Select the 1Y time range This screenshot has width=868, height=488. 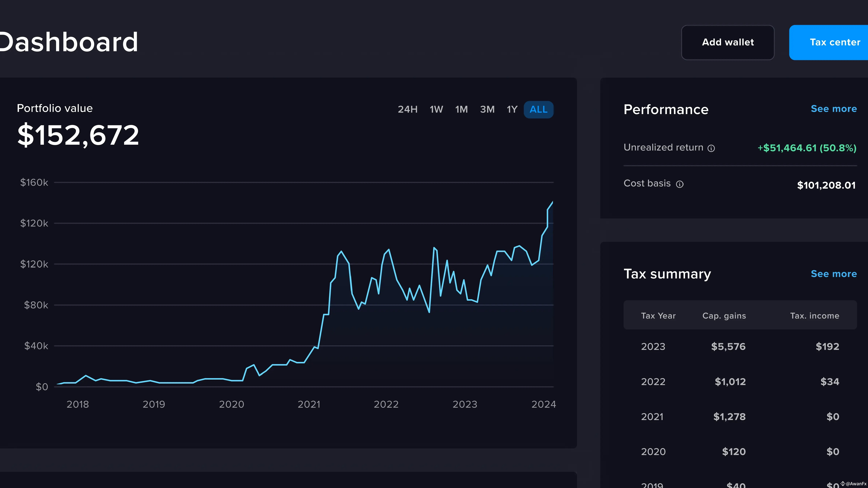(512, 110)
